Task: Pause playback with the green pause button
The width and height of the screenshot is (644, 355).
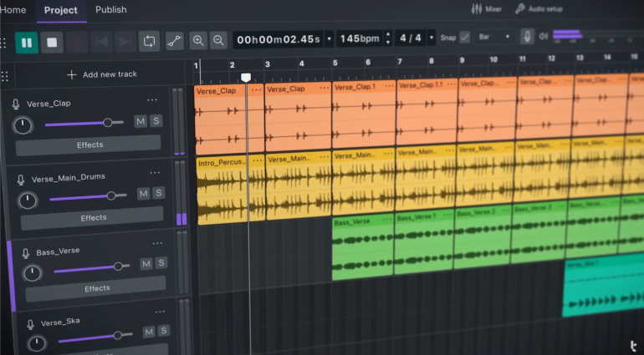Action: (27, 41)
